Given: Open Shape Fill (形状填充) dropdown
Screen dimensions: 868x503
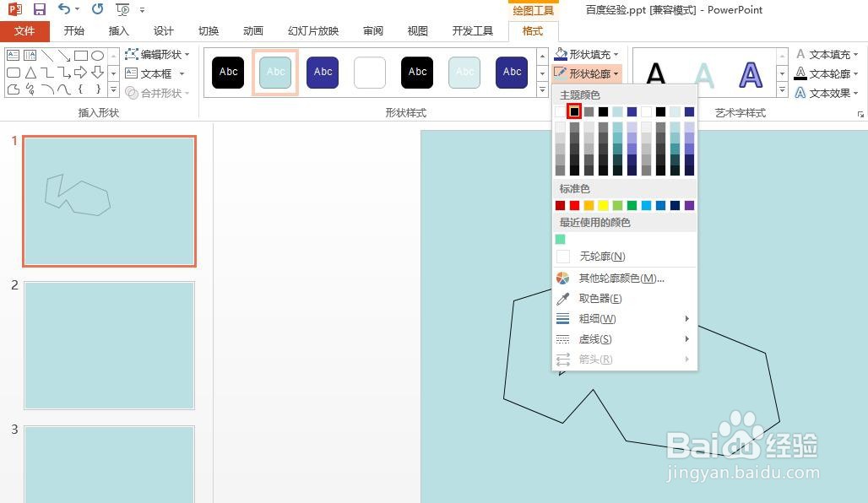Looking at the screenshot, I should pos(588,54).
